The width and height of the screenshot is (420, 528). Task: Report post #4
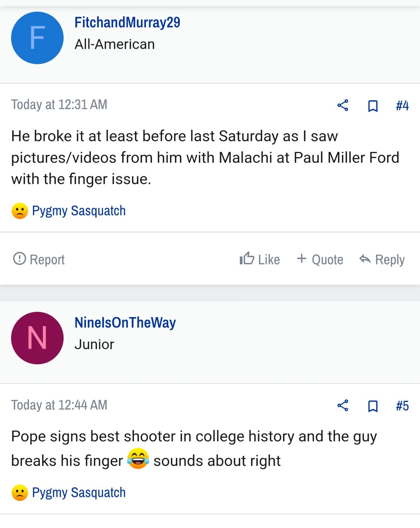point(39,259)
